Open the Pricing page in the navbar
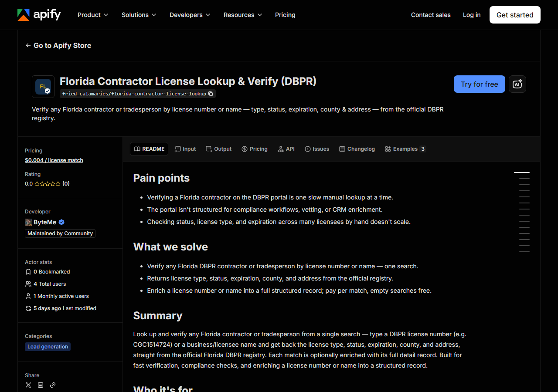The image size is (558, 392). pos(285,15)
